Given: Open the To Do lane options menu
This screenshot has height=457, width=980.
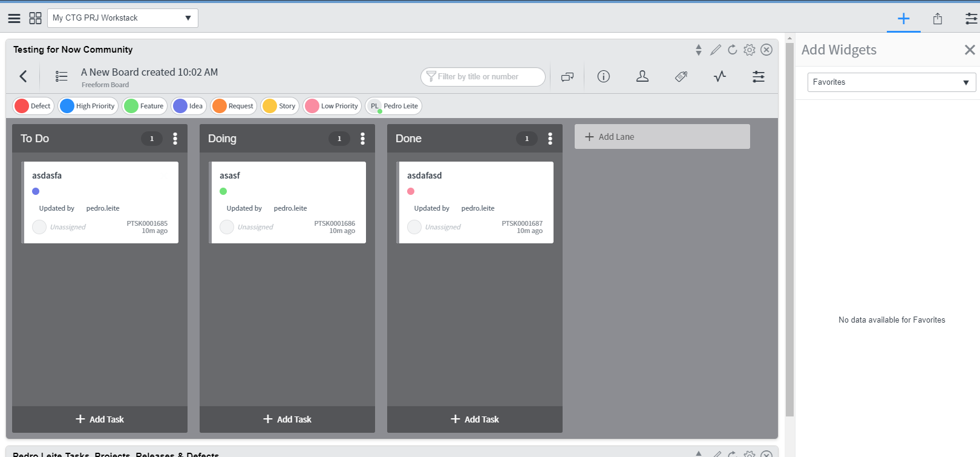Looking at the screenshot, I should (x=175, y=139).
